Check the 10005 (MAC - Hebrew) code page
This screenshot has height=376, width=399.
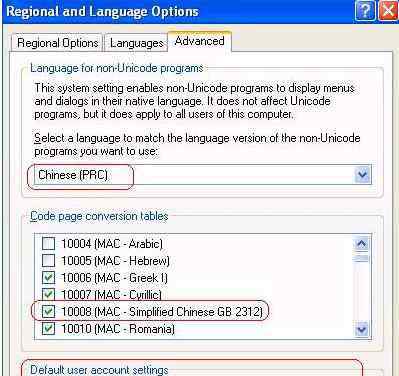[48, 260]
